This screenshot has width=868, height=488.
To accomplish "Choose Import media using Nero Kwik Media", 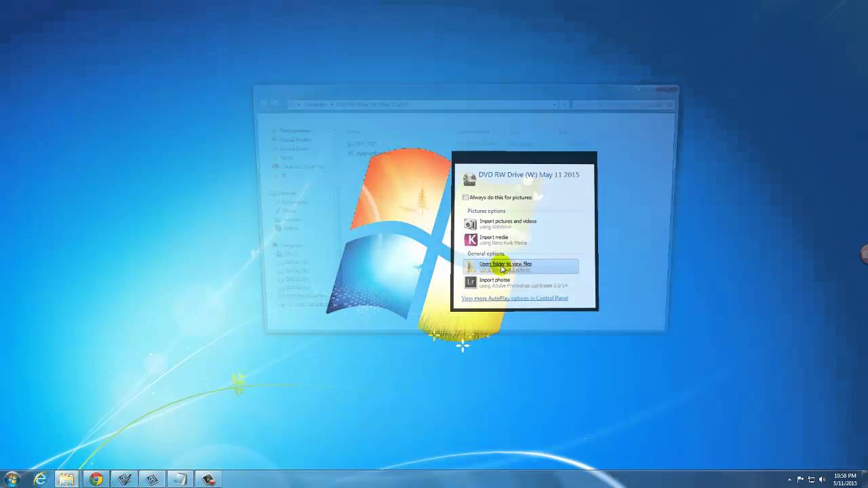I will (521, 240).
